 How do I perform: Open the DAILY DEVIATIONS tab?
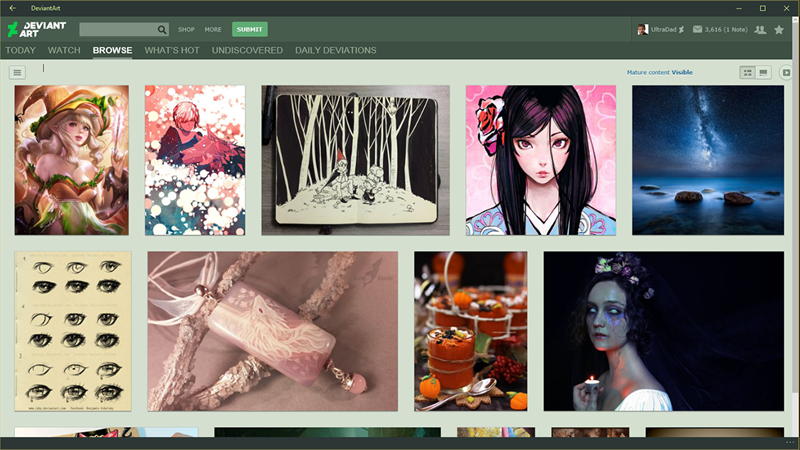point(336,51)
